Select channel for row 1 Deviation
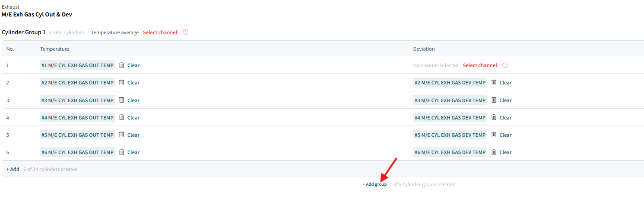644x200 pixels. (480, 65)
